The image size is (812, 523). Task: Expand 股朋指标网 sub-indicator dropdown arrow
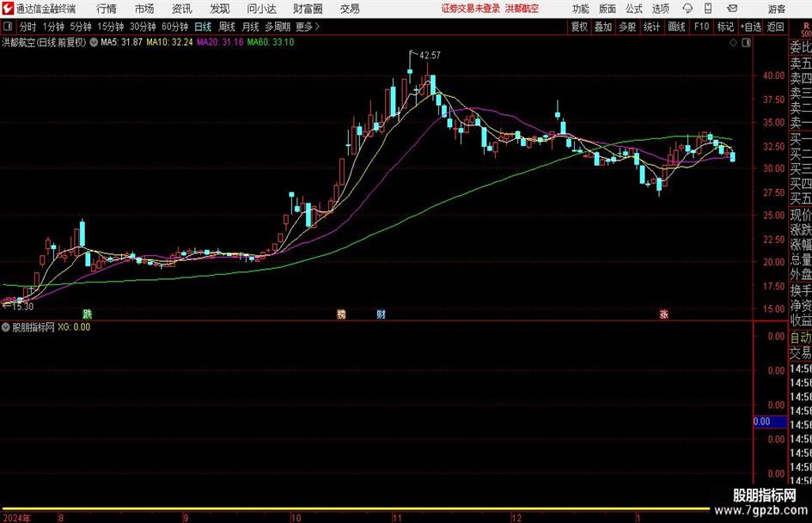click(x=6, y=327)
